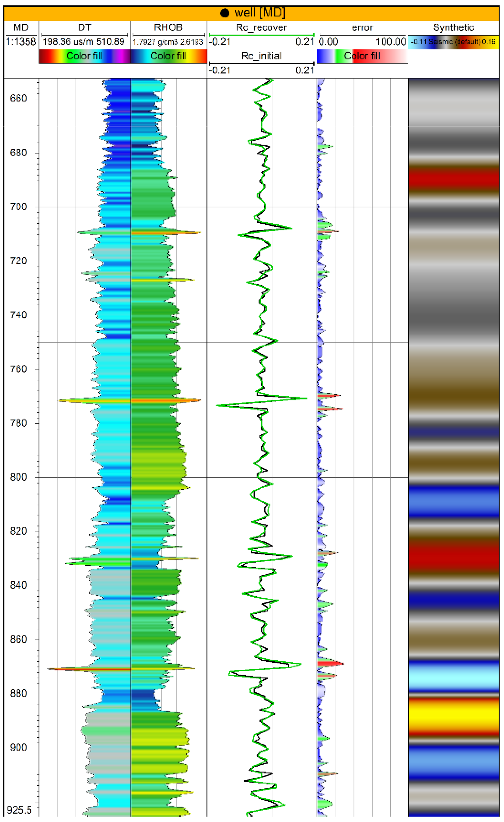504x822 pixels.
Task: Select the error track header
Action: click(362, 28)
